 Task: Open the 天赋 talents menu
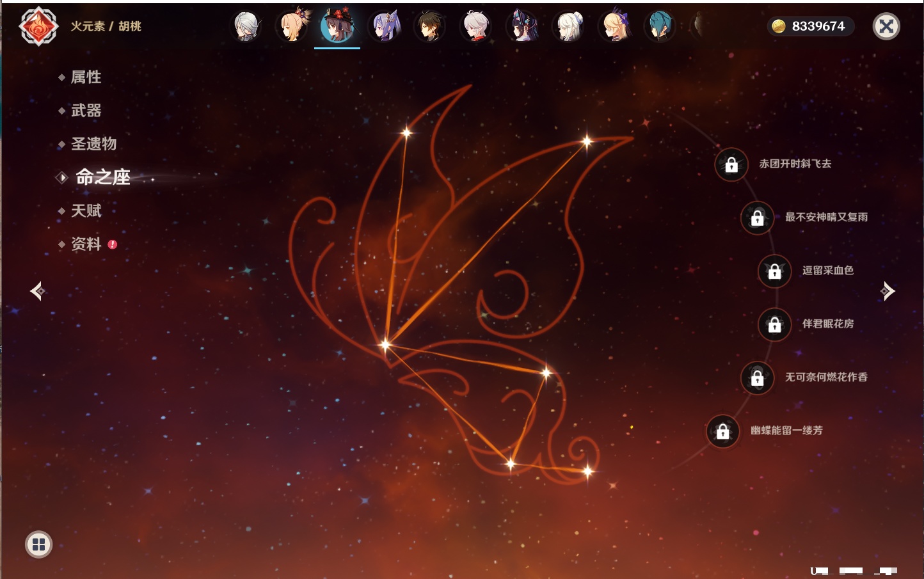(x=86, y=210)
